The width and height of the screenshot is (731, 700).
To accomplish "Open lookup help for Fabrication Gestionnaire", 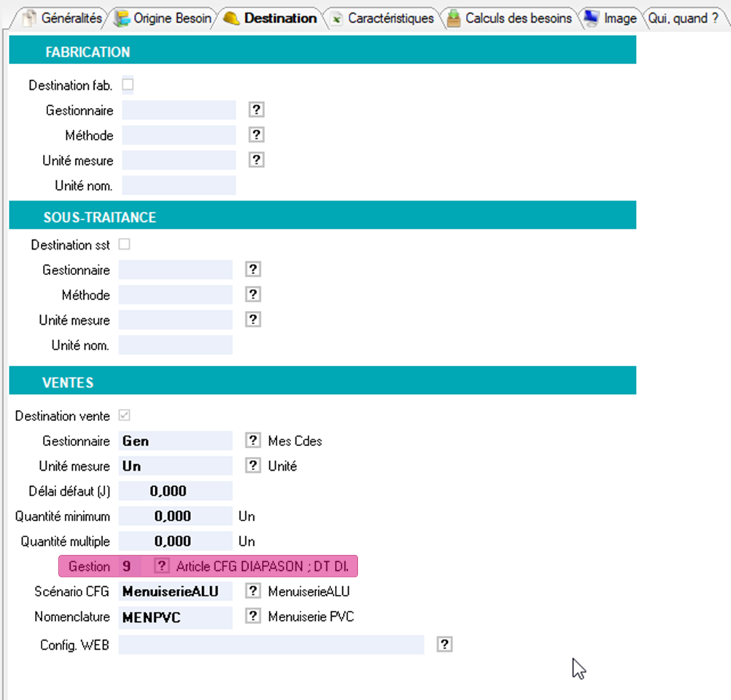I will [x=256, y=110].
